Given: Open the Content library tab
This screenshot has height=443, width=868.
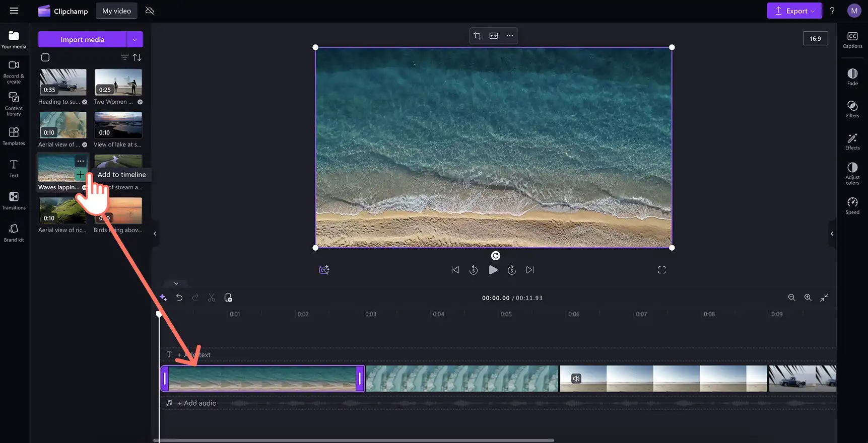Looking at the screenshot, I should coord(14,104).
